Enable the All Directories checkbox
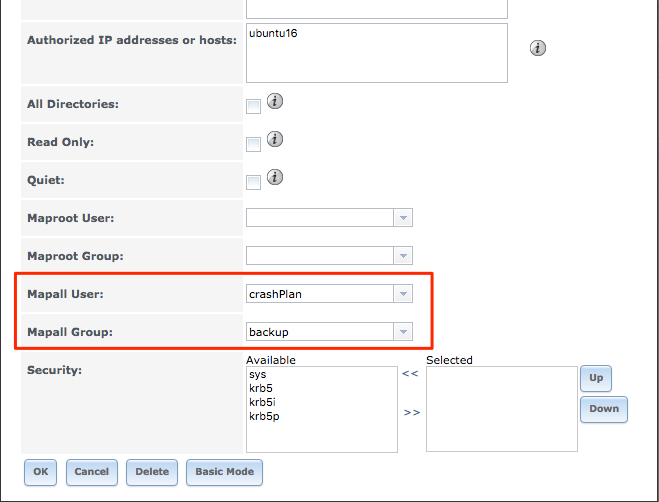 (254, 106)
